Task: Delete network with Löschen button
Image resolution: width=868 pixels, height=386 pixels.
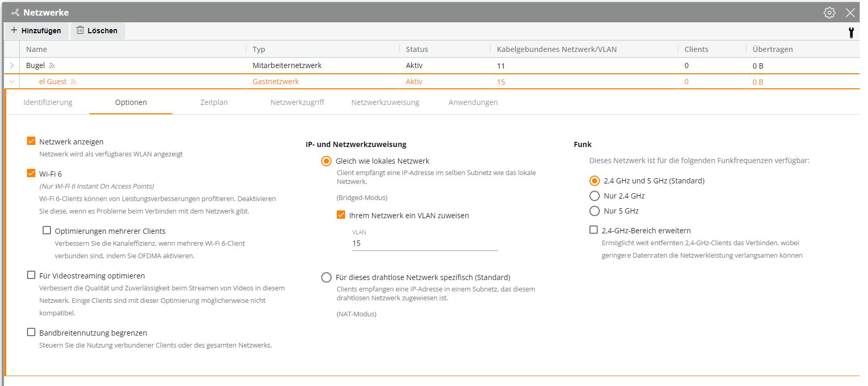Action: [97, 31]
